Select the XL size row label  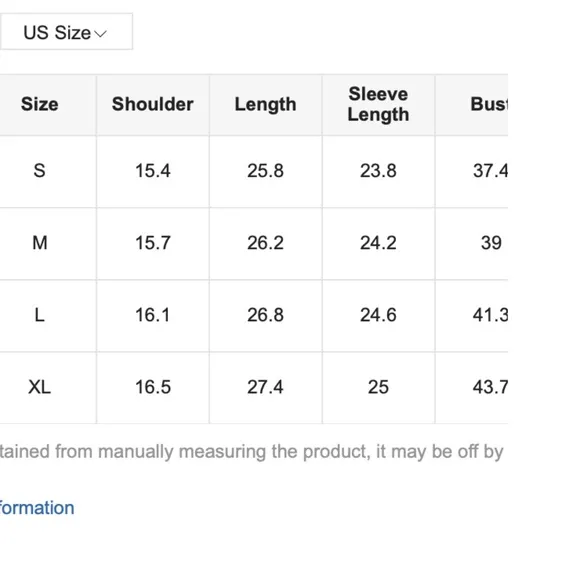[x=40, y=387]
